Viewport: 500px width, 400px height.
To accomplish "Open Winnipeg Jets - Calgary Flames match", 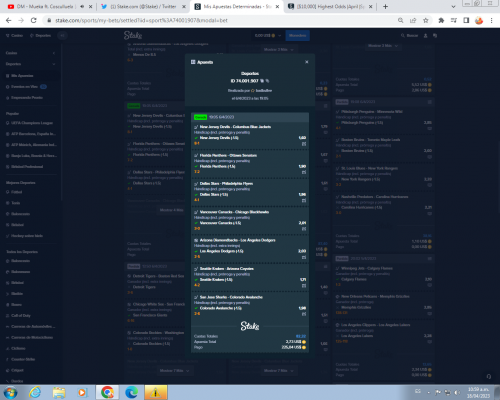I will (367, 268).
